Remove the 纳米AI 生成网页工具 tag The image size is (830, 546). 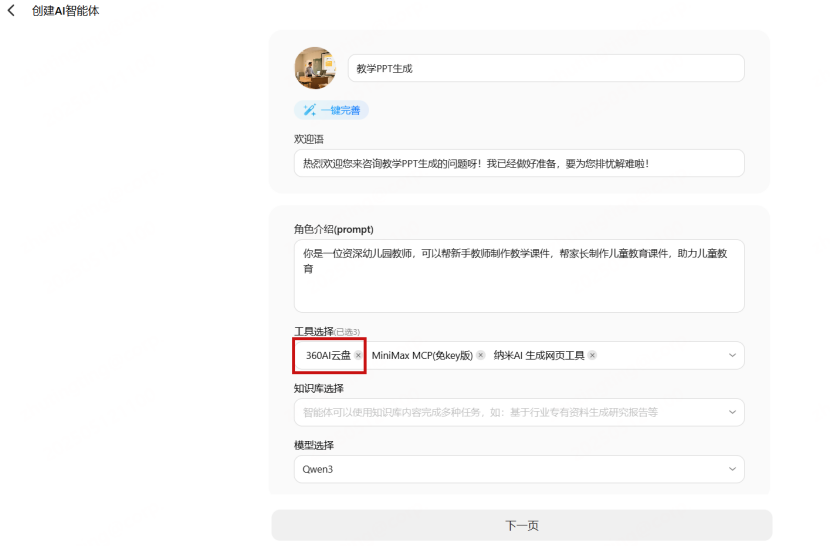592,355
